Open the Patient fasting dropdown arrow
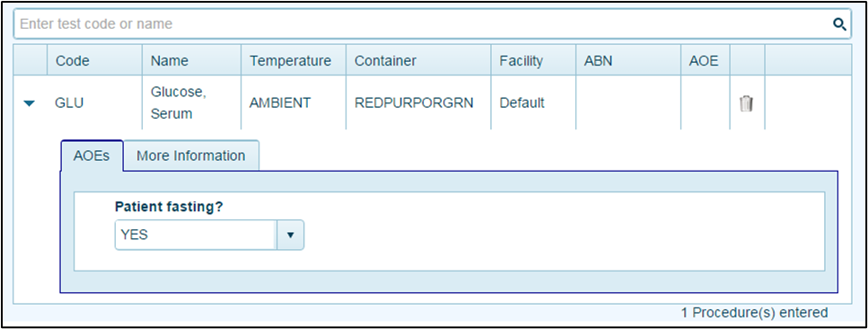Viewport: 868px width, 329px height. [x=290, y=235]
